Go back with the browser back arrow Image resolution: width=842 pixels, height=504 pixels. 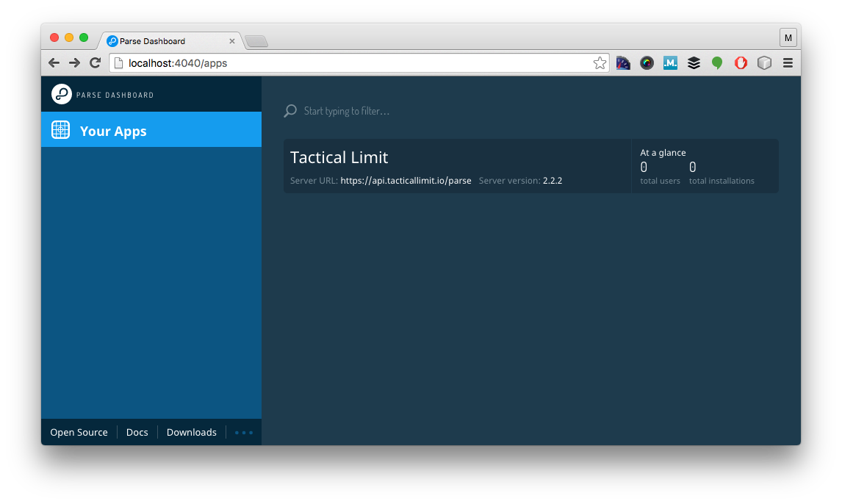(54, 62)
